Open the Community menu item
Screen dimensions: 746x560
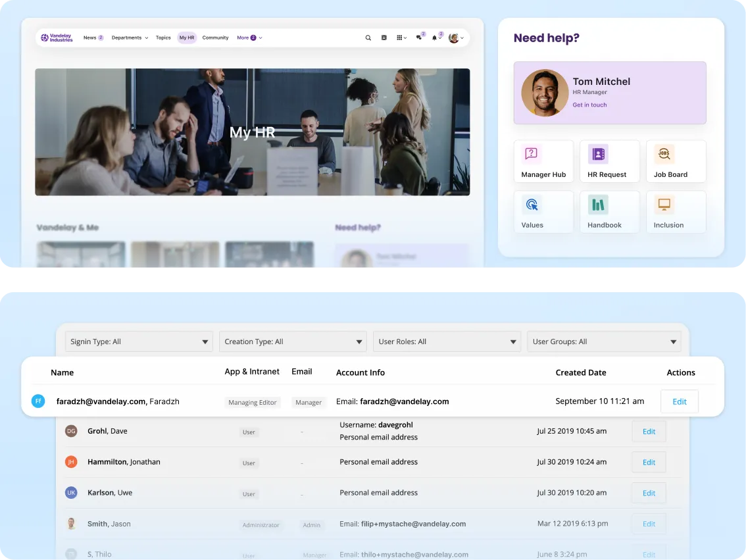point(215,38)
